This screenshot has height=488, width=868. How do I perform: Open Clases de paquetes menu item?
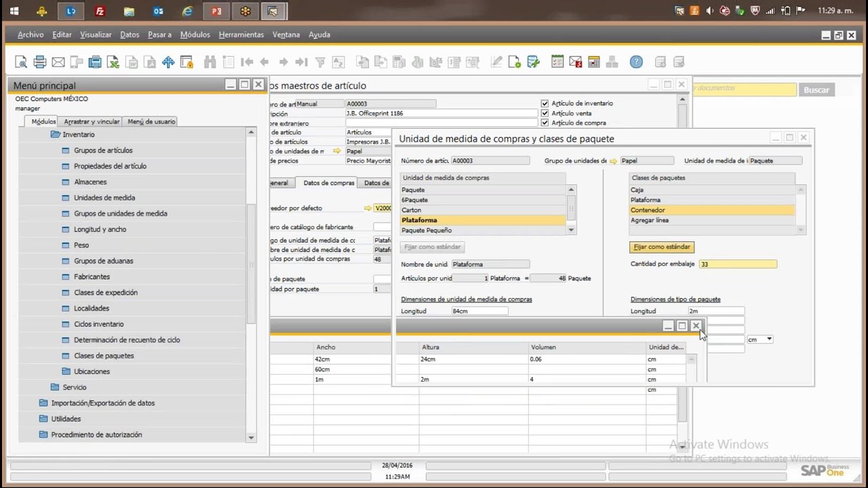click(104, 356)
